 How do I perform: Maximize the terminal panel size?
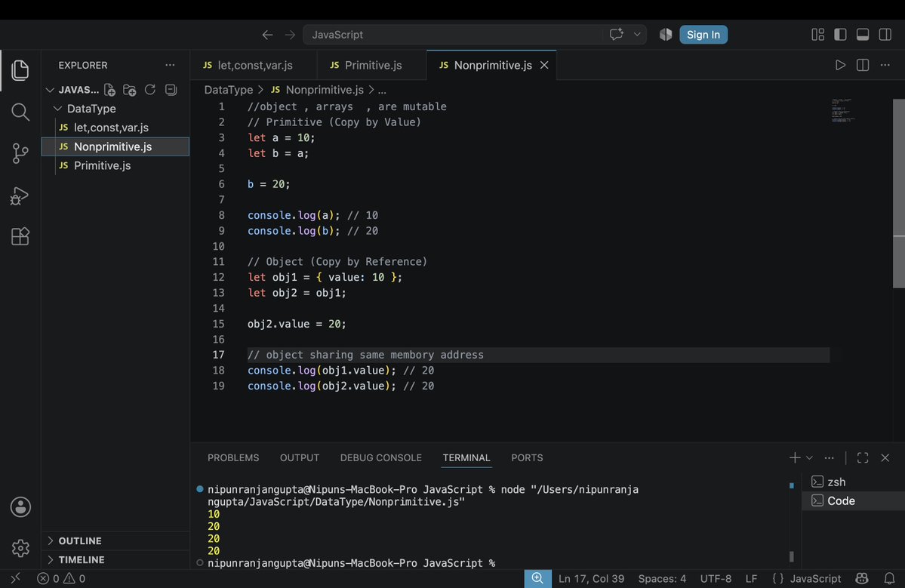coord(863,457)
